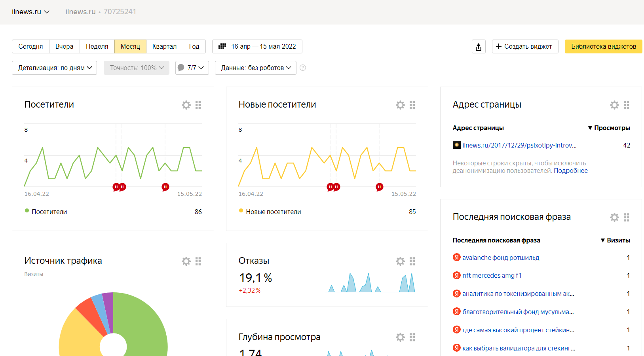Grab the drag handle on Посетители widget
The width and height of the screenshot is (644, 356).
coord(198,105)
